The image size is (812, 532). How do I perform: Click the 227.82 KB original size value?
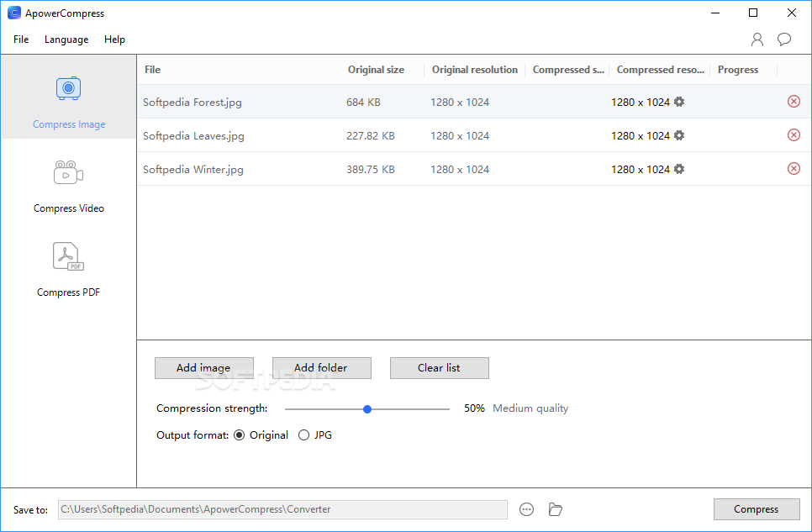[370, 135]
